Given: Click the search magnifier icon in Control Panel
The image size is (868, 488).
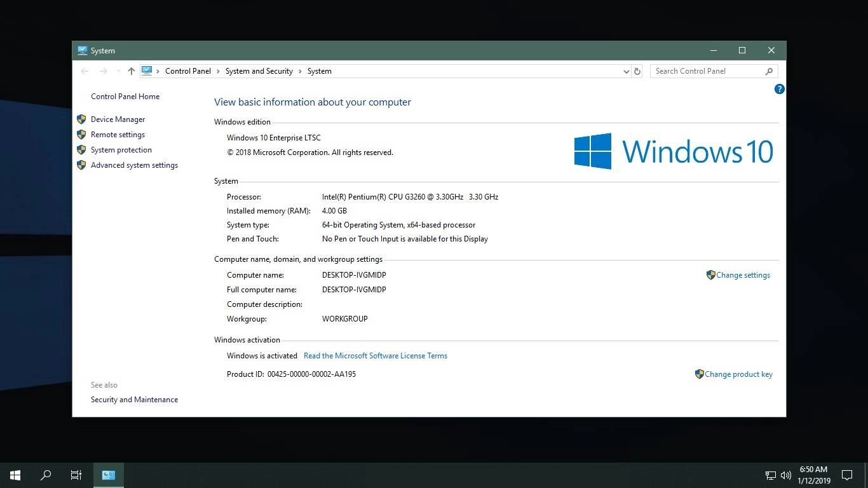Looking at the screenshot, I should 769,71.
